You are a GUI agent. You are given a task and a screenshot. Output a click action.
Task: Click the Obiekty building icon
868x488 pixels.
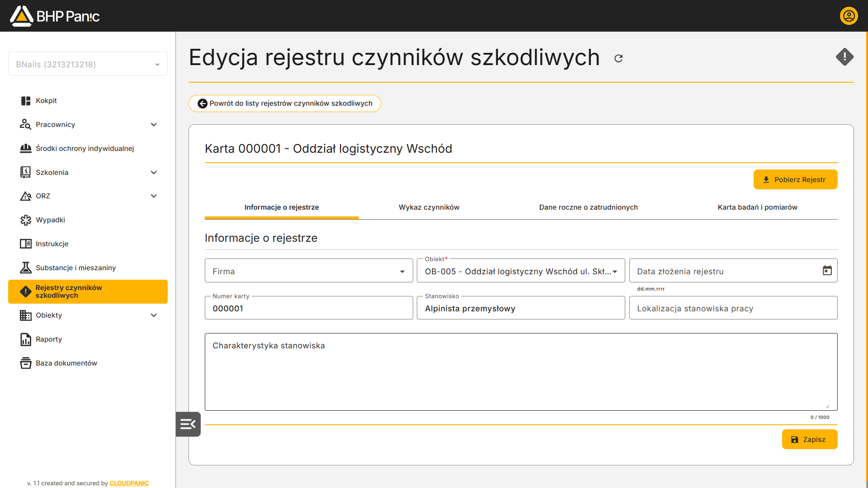coord(26,315)
